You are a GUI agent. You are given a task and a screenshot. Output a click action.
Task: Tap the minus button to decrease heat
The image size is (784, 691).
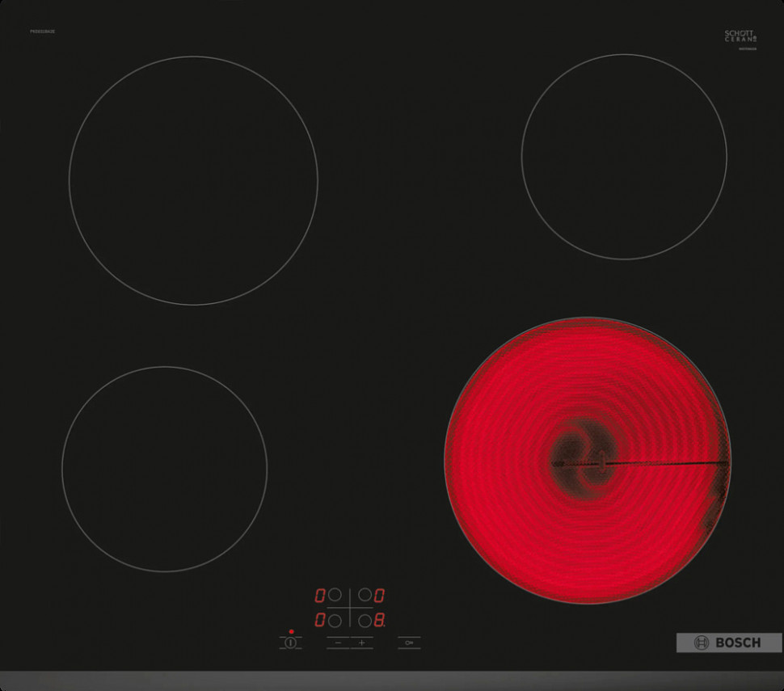pos(338,643)
